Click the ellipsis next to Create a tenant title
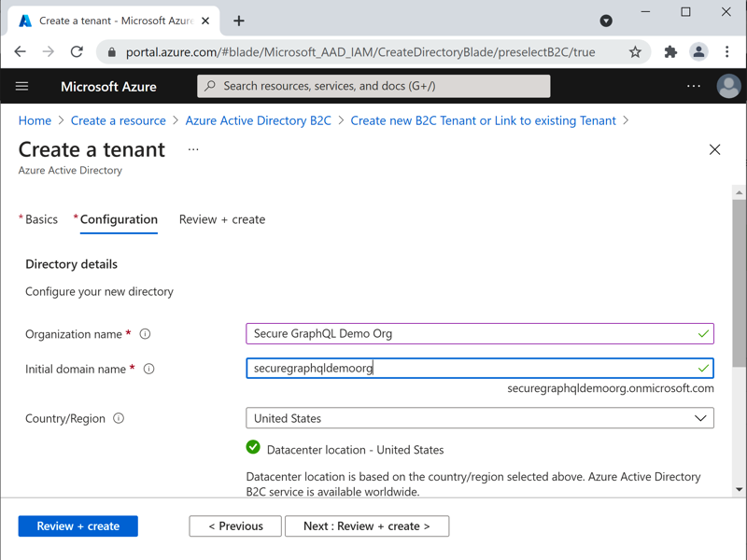This screenshot has height=560, width=747. tap(193, 149)
